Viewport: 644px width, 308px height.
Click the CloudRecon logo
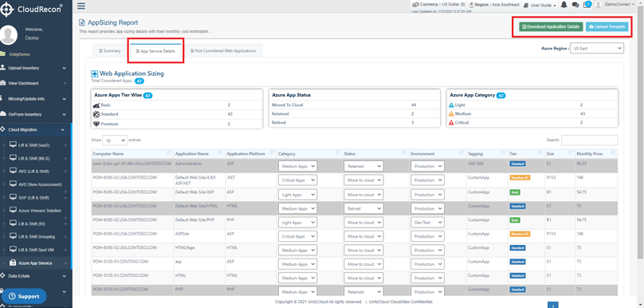click(32, 10)
